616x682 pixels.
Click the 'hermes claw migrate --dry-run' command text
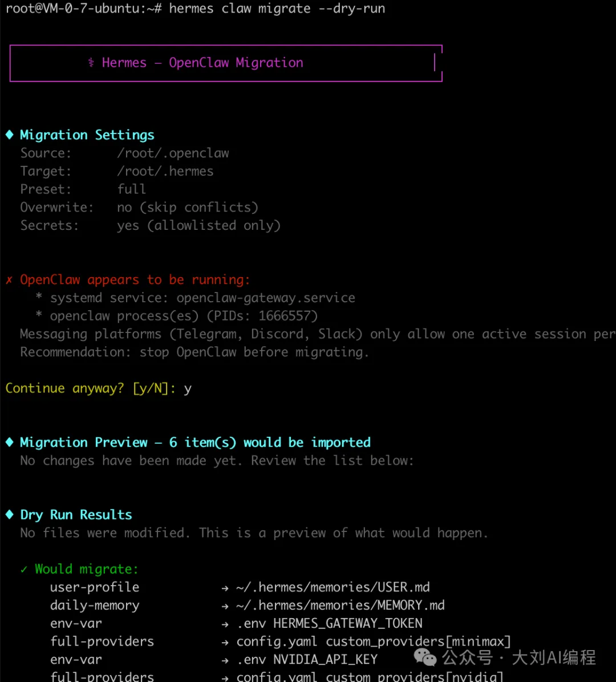click(277, 9)
